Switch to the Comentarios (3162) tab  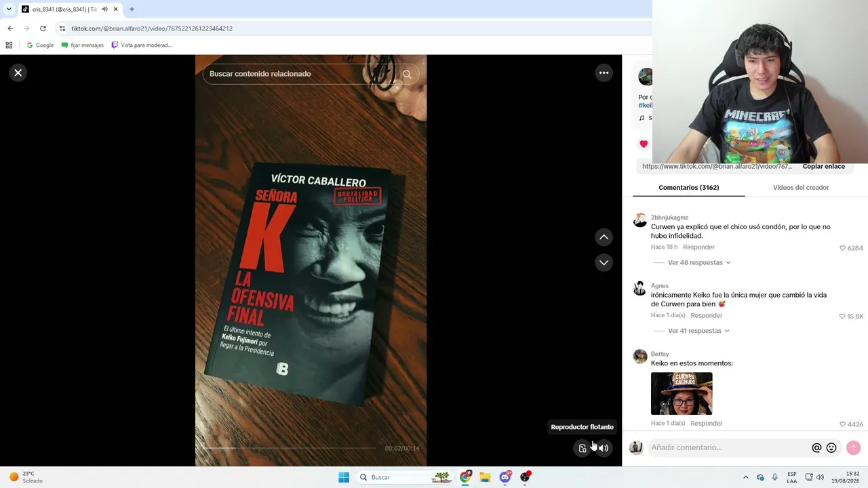click(x=689, y=188)
